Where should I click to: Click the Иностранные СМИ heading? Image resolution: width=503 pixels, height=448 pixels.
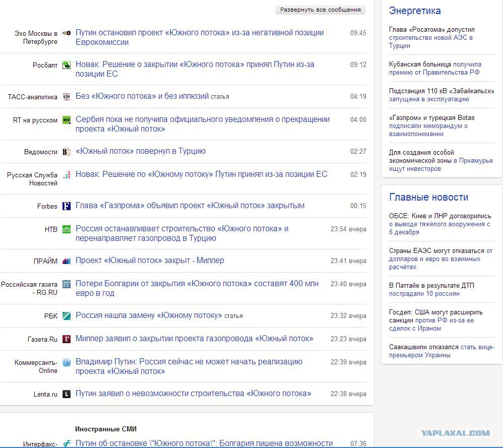click(x=106, y=429)
